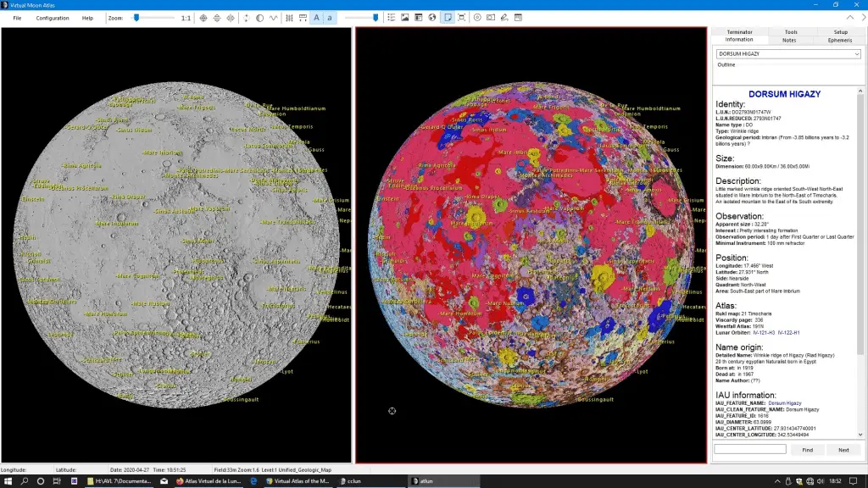Viewport: 868px width, 488px height.
Task: Click the east-west mirror icon
Action: [x=231, y=18]
